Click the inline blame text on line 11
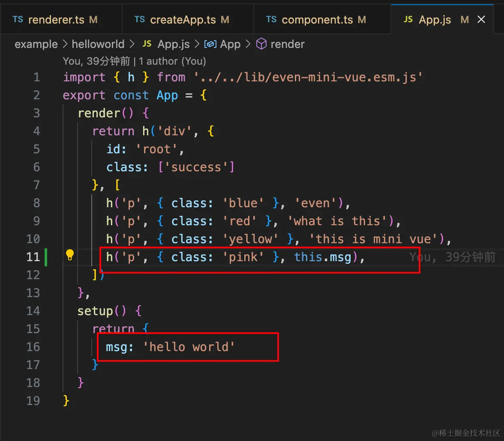 tap(452, 257)
